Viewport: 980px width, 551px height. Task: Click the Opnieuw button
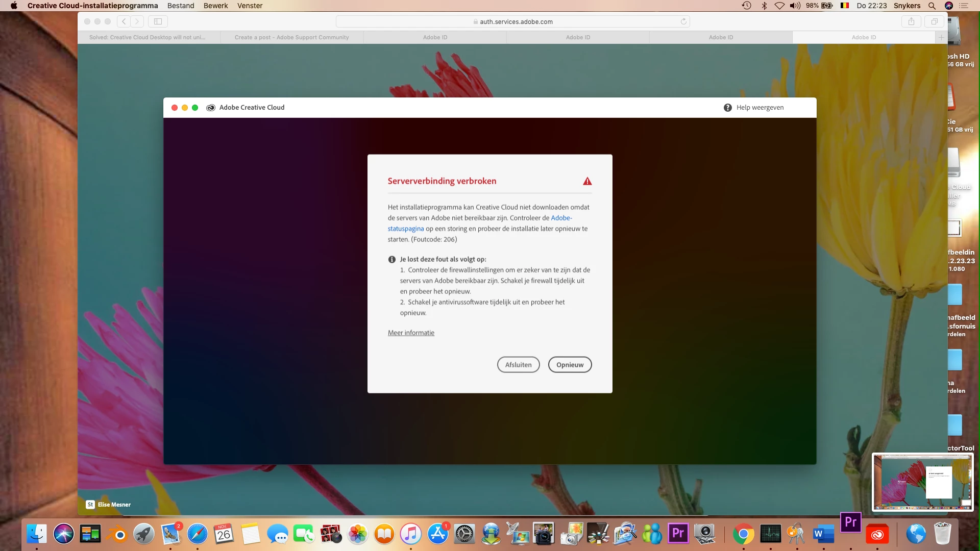570,365
